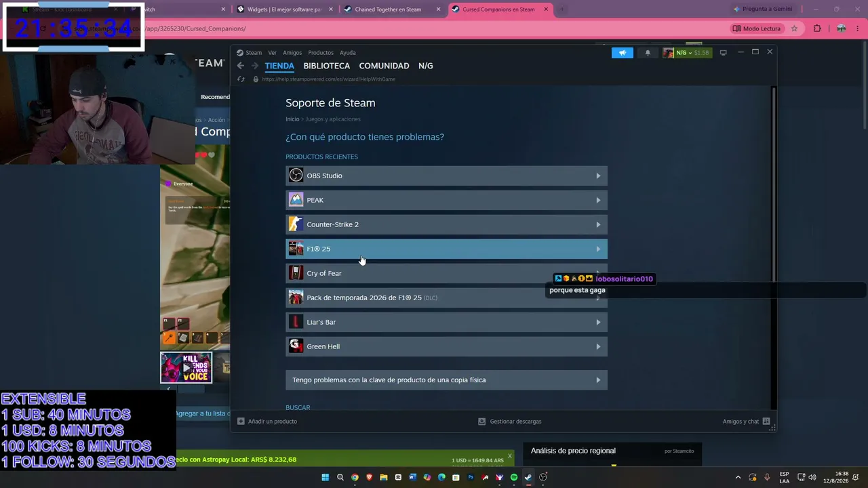Switch to the BIBLIOTECA tab
868x488 pixels.
pos(327,66)
